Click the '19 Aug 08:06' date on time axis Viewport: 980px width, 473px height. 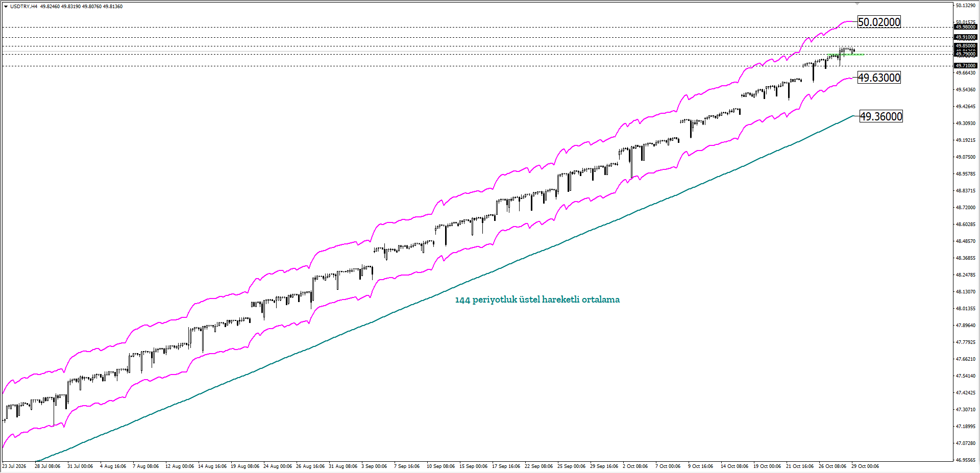click(245, 466)
